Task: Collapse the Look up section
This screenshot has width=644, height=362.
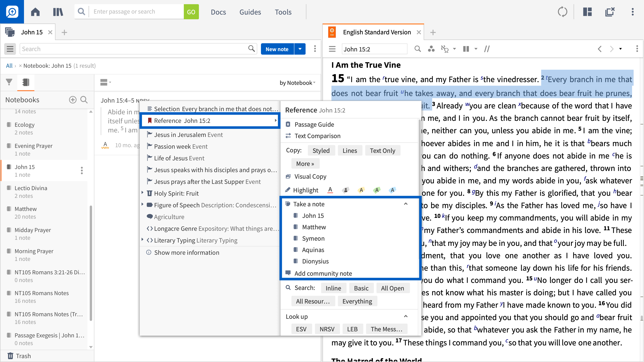Action: point(406,316)
